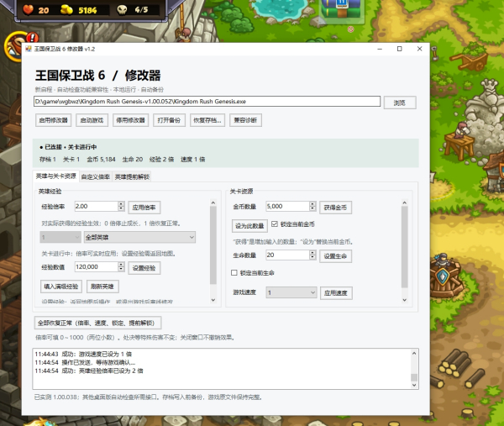Click the 获得金币 button
The width and height of the screenshot is (504, 426).
click(x=335, y=208)
